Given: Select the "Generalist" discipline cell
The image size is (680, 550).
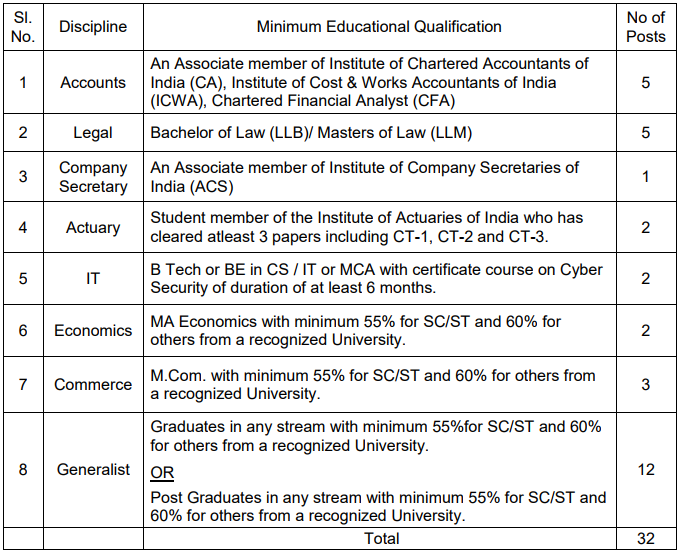Looking at the screenshot, I should [93, 470].
